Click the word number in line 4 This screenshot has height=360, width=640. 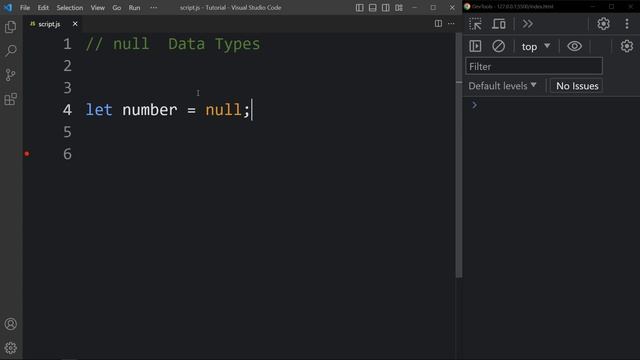click(150, 110)
